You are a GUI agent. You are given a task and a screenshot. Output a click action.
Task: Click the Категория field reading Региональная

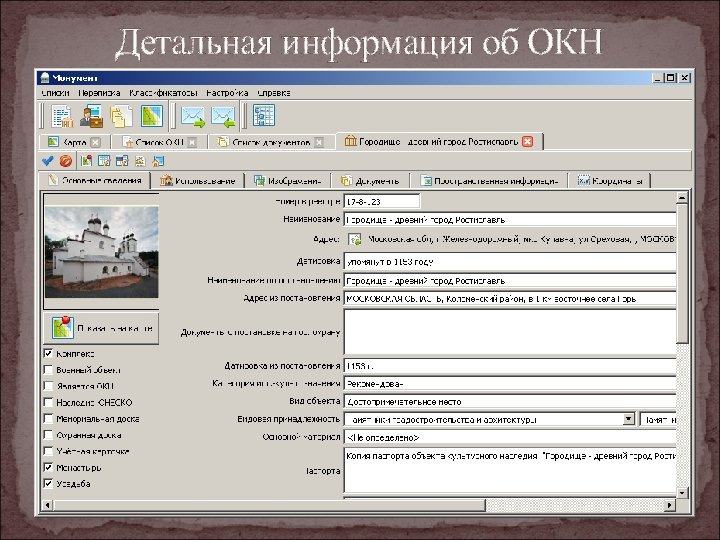point(510,383)
